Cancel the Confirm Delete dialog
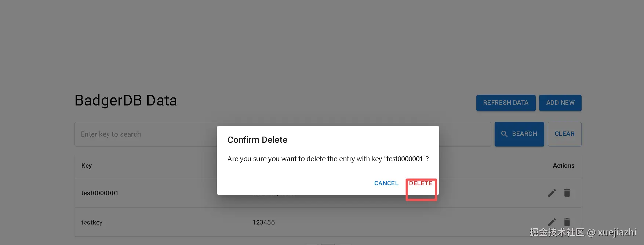 click(x=386, y=183)
